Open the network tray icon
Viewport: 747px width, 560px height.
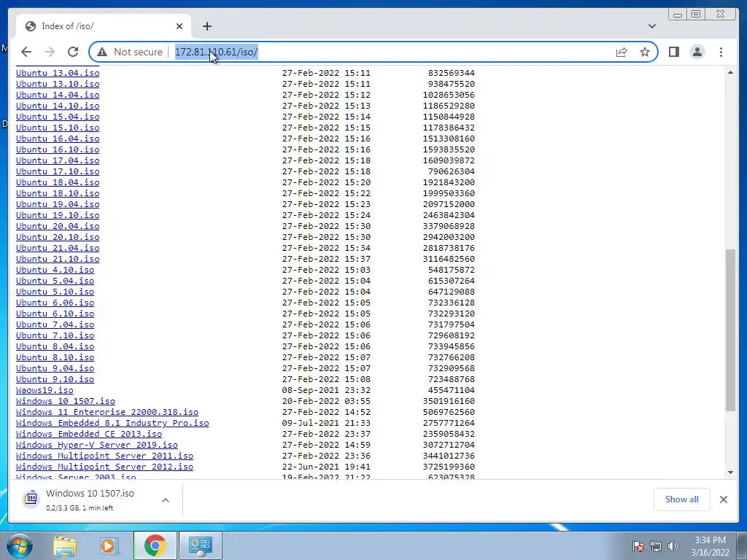click(656, 546)
